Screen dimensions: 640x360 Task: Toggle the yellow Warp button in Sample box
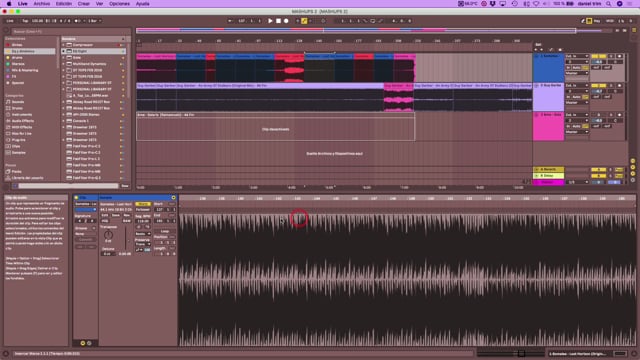143,204
